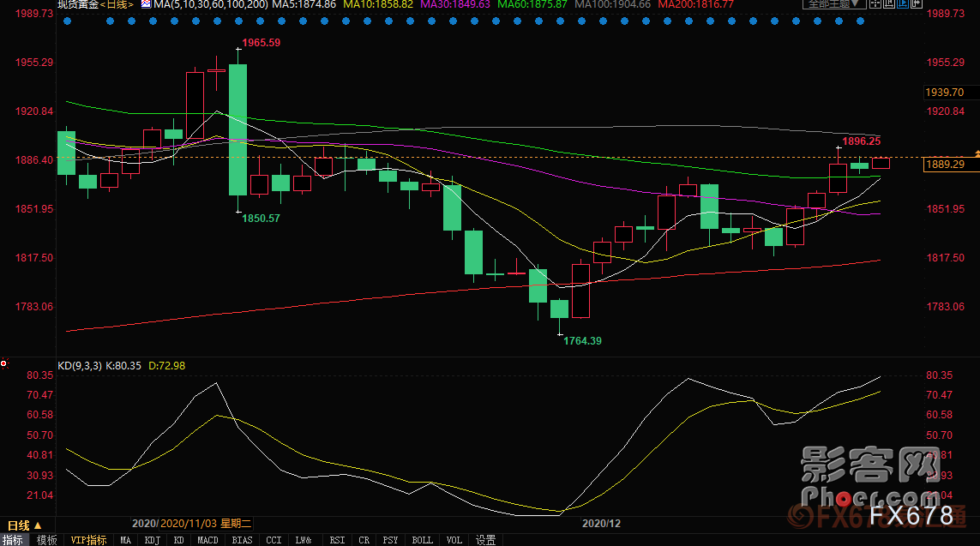Click the 1896.25 recent high label
Image resolution: width=980 pixels, height=546 pixels.
point(861,141)
